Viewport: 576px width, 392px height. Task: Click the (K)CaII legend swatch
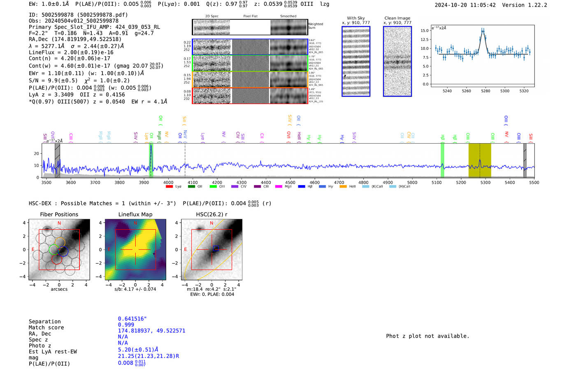365,186
